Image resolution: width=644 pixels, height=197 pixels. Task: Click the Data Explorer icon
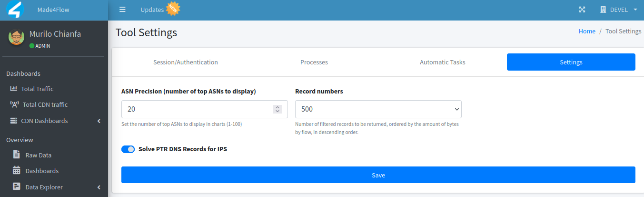click(x=17, y=187)
